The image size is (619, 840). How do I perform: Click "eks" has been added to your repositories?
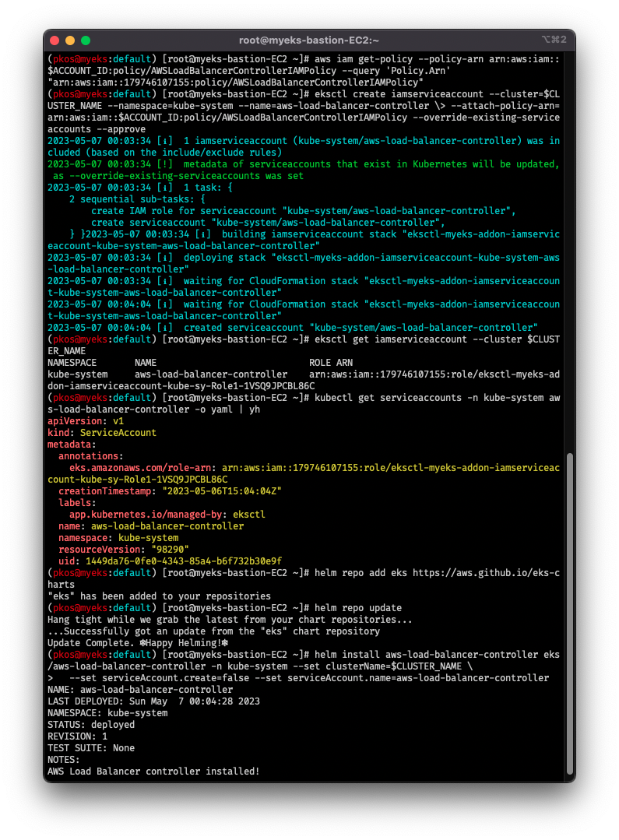click(159, 597)
